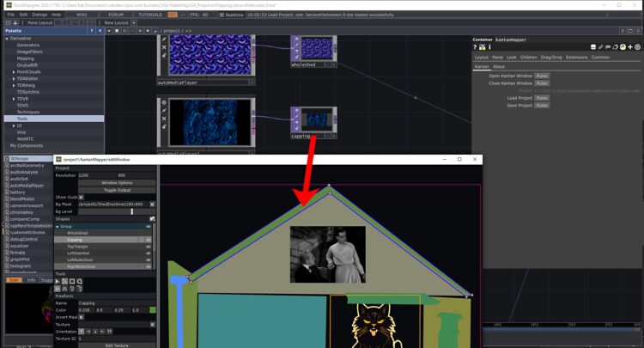Click the pencil edit icon in parameter header
This screenshot has height=348, width=644.
click(600, 47)
